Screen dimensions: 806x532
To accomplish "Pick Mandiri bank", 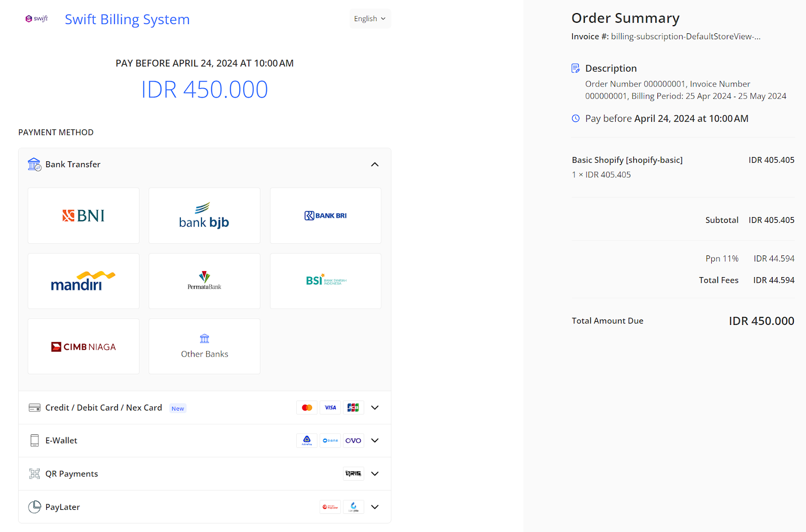I will (x=84, y=281).
